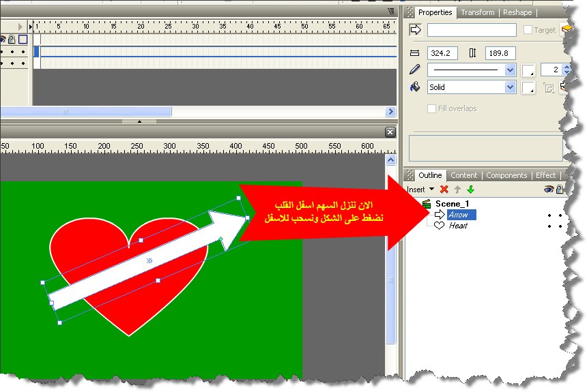Move object down with green arrow
Screen dimensions: 587x392
point(470,190)
